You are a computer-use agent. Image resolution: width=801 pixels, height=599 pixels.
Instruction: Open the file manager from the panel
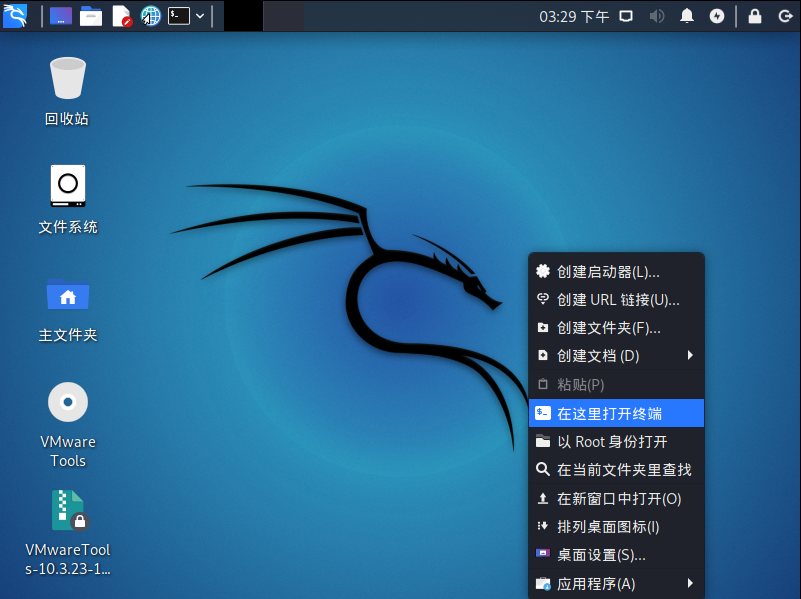(x=91, y=16)
